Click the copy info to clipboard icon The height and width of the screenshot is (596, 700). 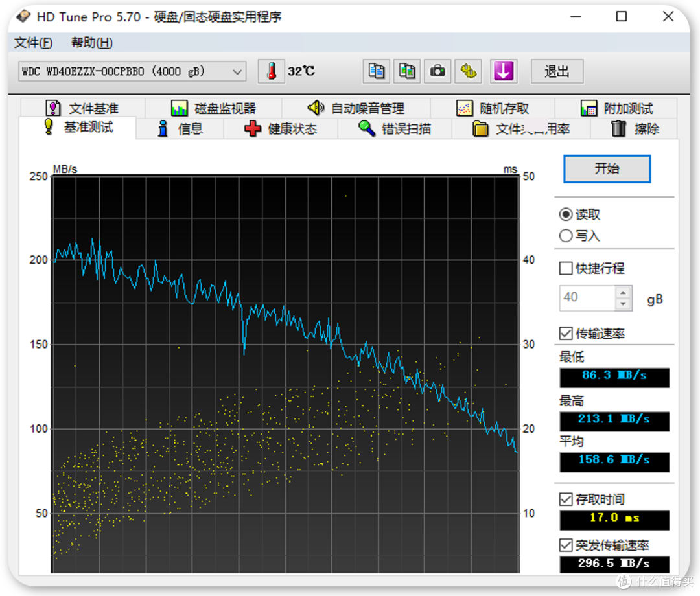click(377, 71)
